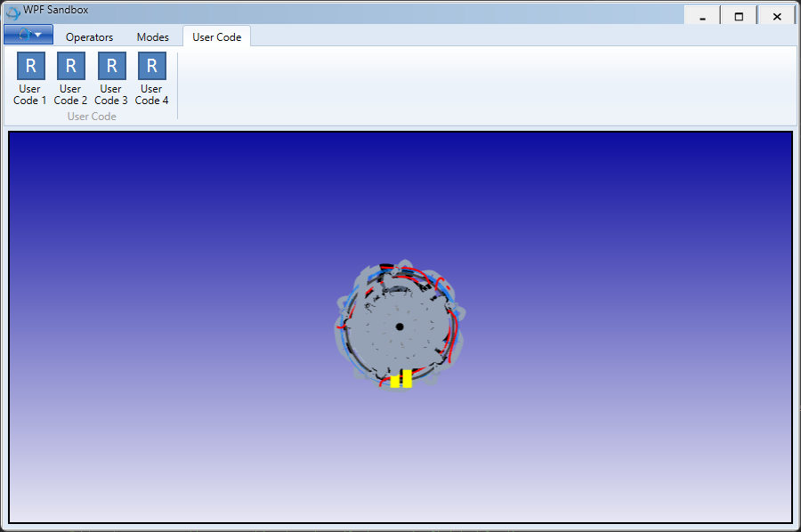Switch to the Operators tab
The image size is (801, 532).
tap(89, 37)
